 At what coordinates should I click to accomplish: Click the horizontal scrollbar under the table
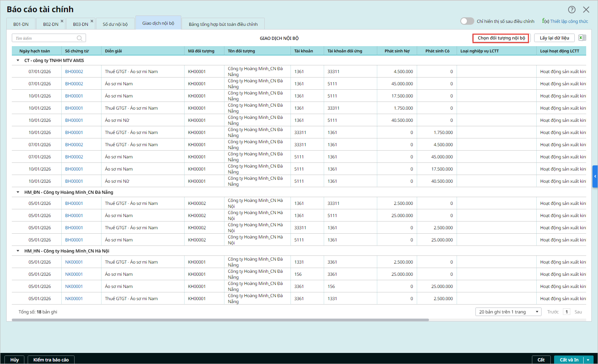(x=220, y=320)
